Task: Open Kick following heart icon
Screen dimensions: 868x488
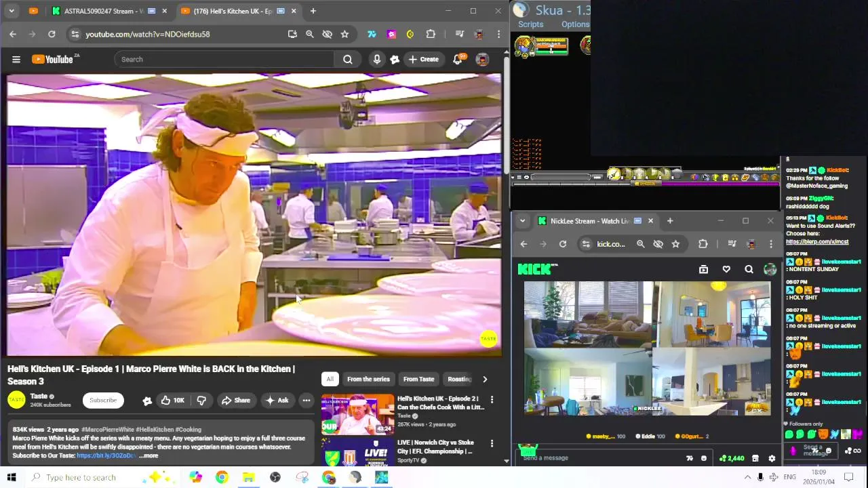Action: click(x=726, y=269)
